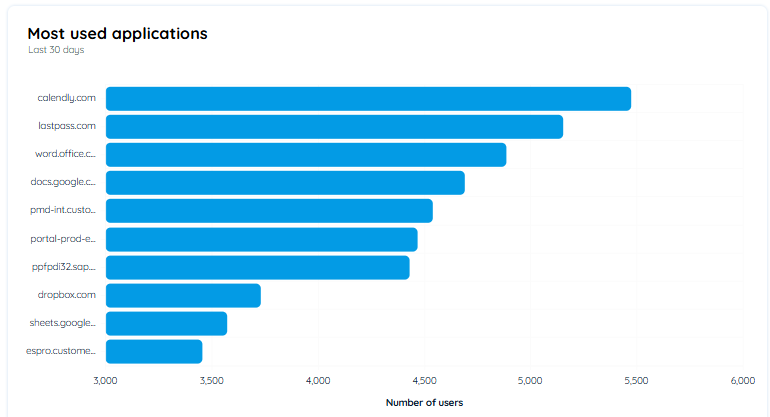Click the portal-prod-e... label

(63, 239)
